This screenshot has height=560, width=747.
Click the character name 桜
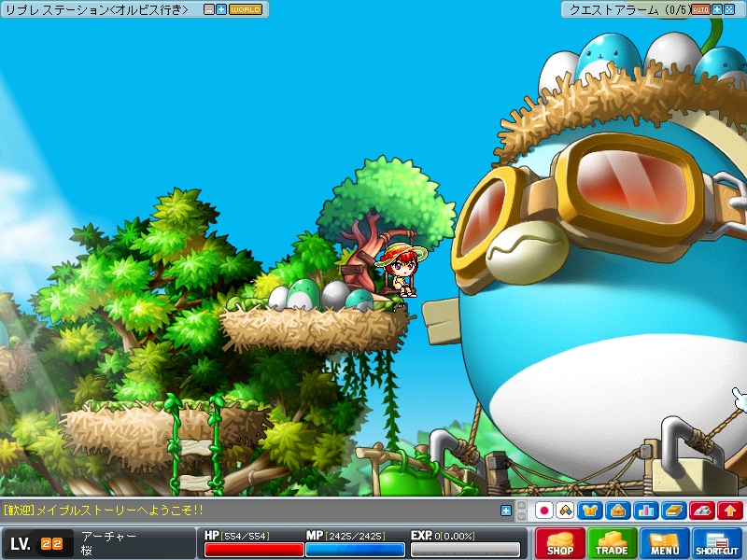(86, 550)
